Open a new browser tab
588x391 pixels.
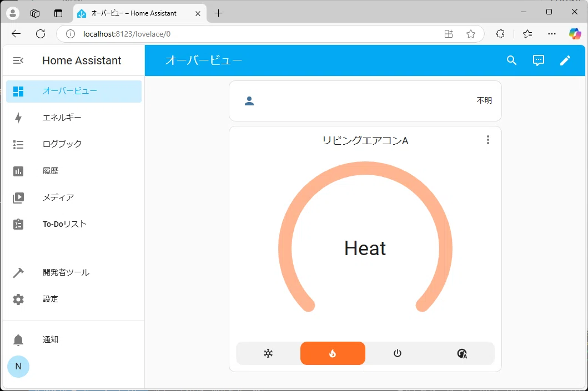tap(218, 13)
